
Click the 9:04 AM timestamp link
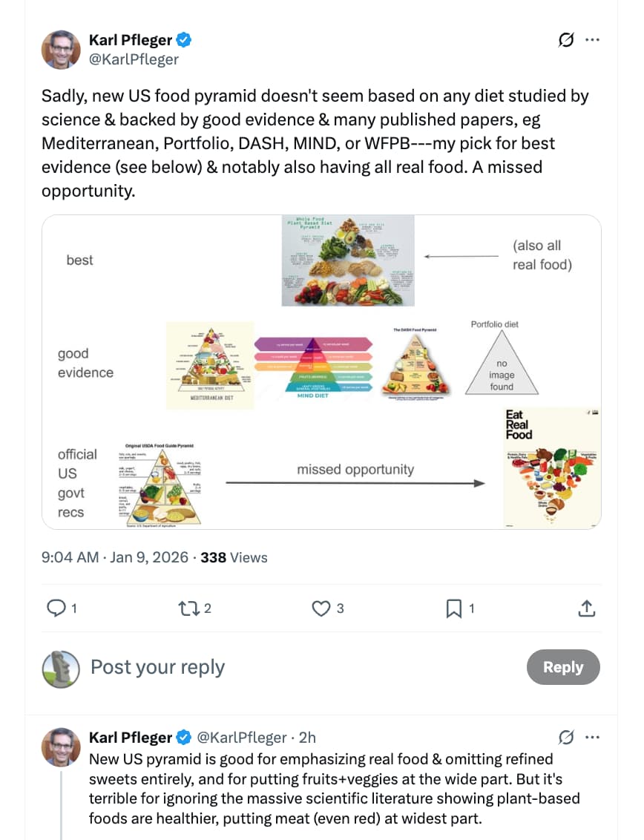pyautogui.click(x=70, y=557)
